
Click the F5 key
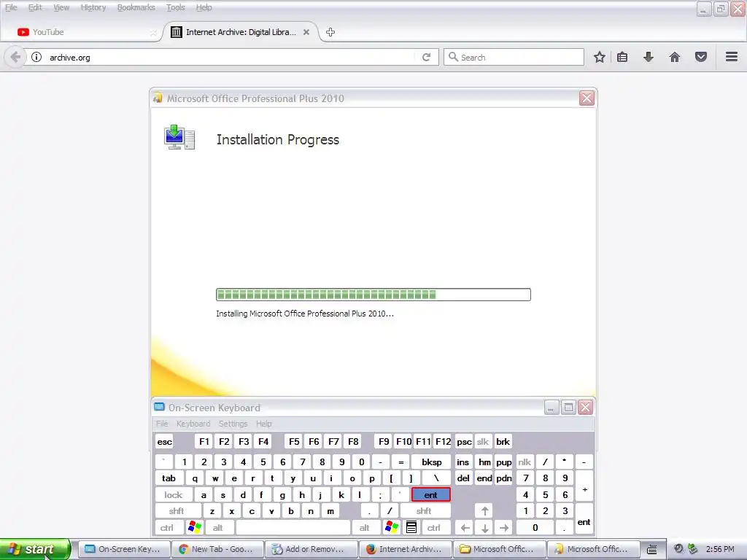click(x=294, y=442)
